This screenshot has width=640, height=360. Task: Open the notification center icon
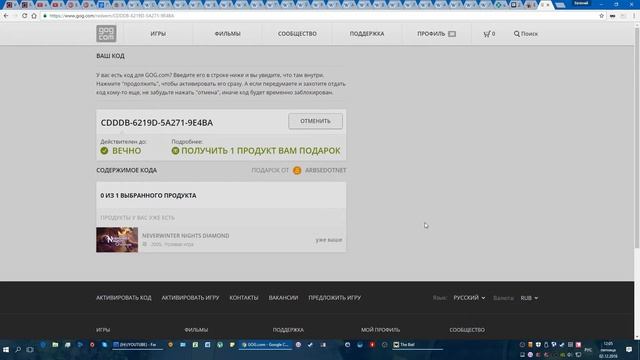[629, 350]
